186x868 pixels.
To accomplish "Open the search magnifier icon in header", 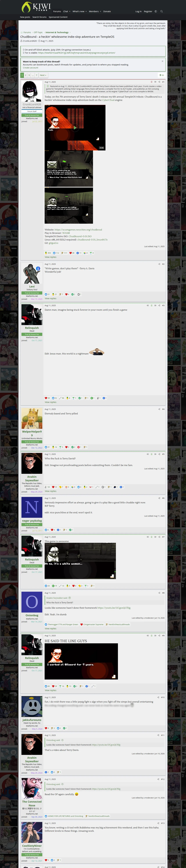I will point(161,11).
